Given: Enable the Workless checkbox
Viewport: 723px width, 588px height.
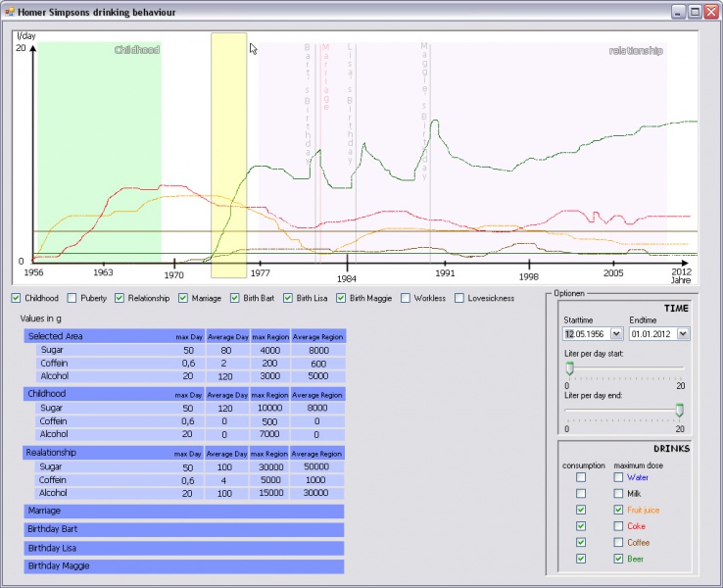Looking at the screenshot, I should pos(406,298).
